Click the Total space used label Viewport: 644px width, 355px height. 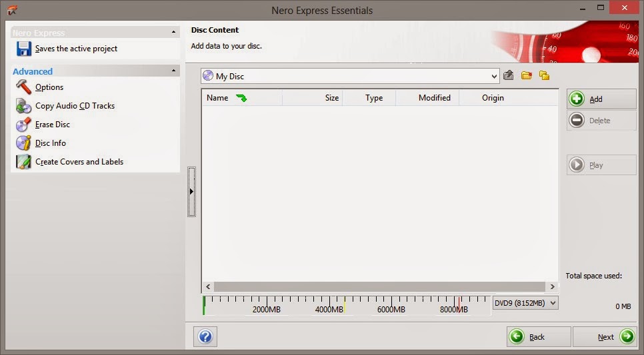point(594,276)
